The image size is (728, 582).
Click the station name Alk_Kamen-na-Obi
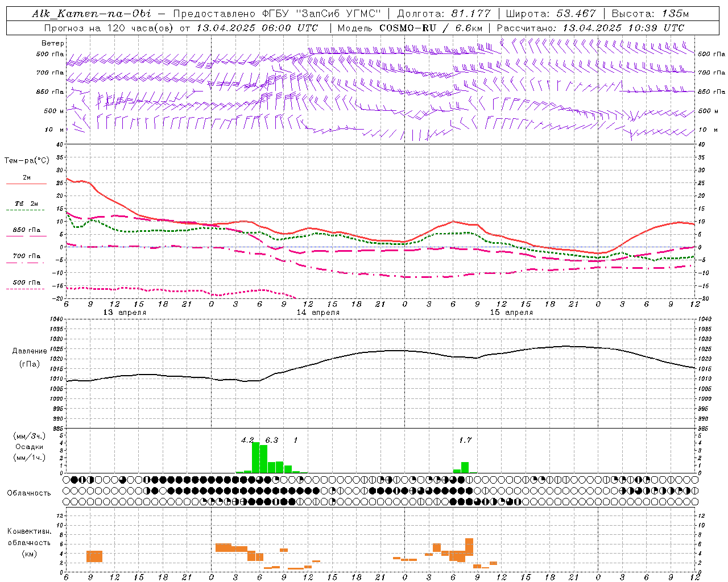point(92,14)
